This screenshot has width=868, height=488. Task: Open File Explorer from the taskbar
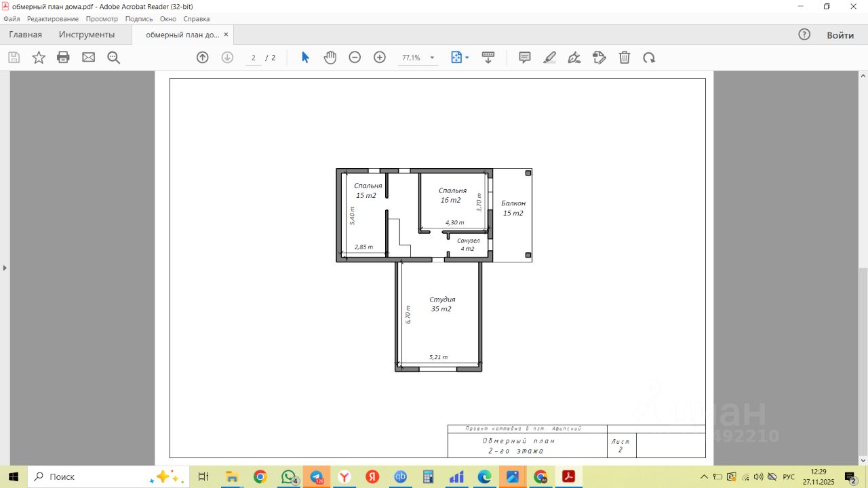click(232, 476)
